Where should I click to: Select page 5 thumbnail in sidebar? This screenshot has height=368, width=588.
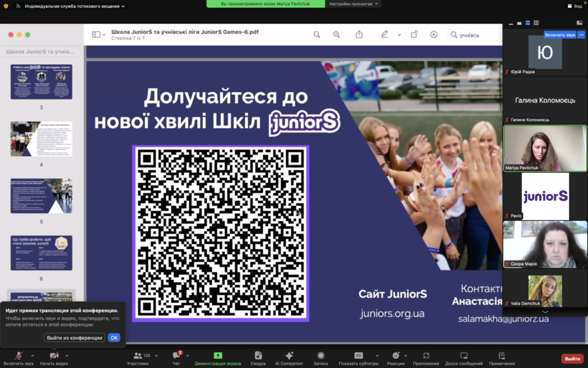(41, 196)
